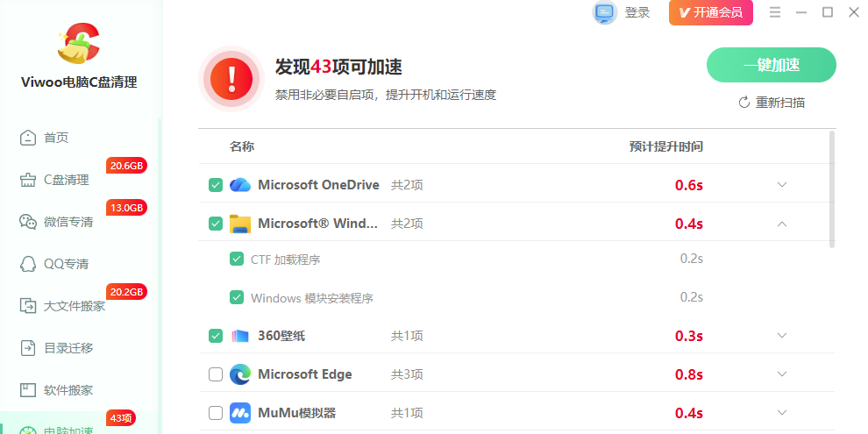Screen dimensions: 868x434
Task: Click the 发现43项可加速 heading
Action: point(338,67)
